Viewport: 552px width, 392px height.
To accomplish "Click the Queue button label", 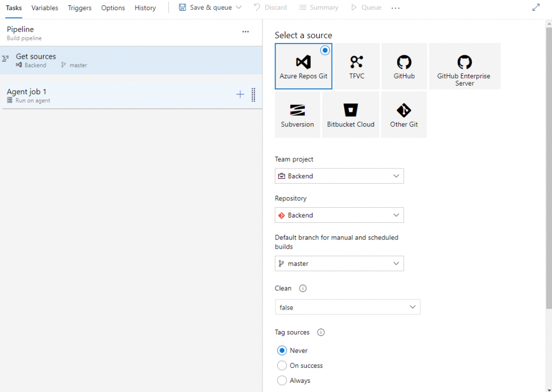I will click(x=371, y=8).
